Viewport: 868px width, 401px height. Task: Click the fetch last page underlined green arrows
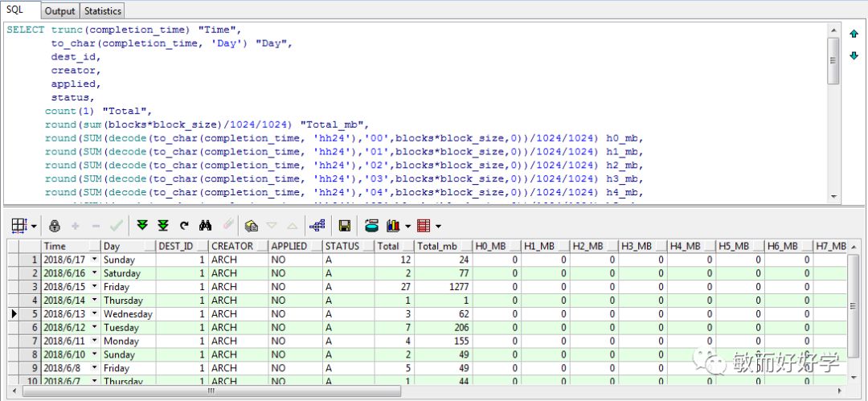pyautogui.click(x=162, y=226)
